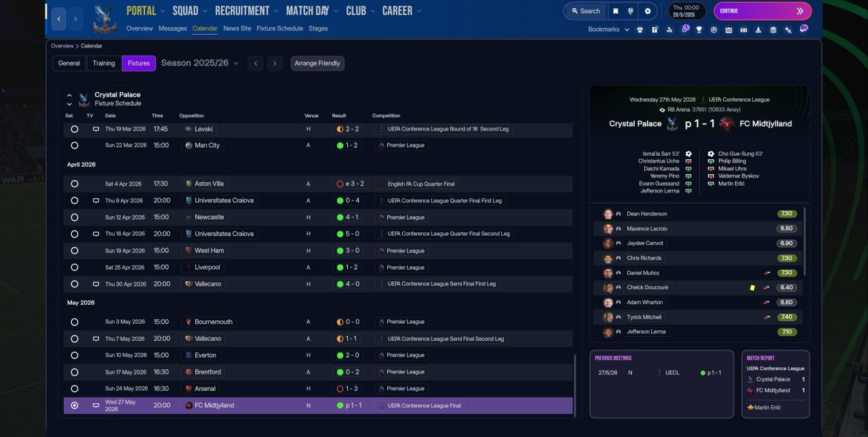The width and height of the screenshot is (868, 437).
Task: Expand the MATCH DAY menu dropdown arrow
Action: click(336, 11)
